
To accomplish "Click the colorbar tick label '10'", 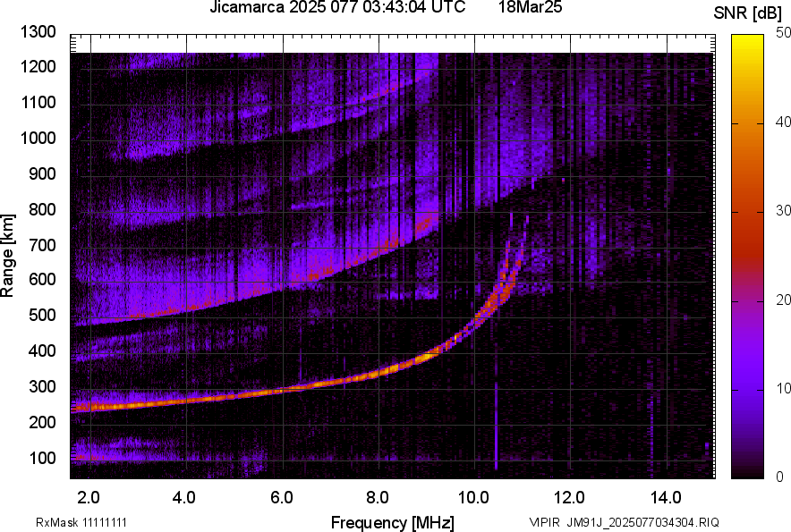I will (x=783, y=388).
